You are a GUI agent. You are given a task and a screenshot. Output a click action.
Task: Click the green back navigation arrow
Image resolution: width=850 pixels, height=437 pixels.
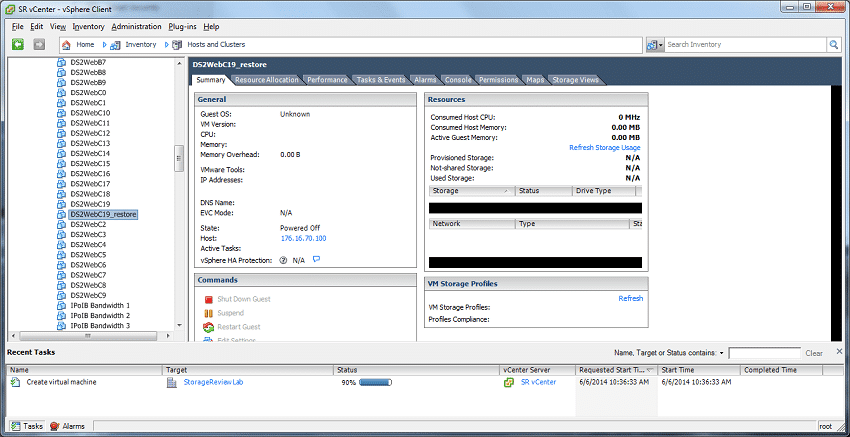point(18,44)
